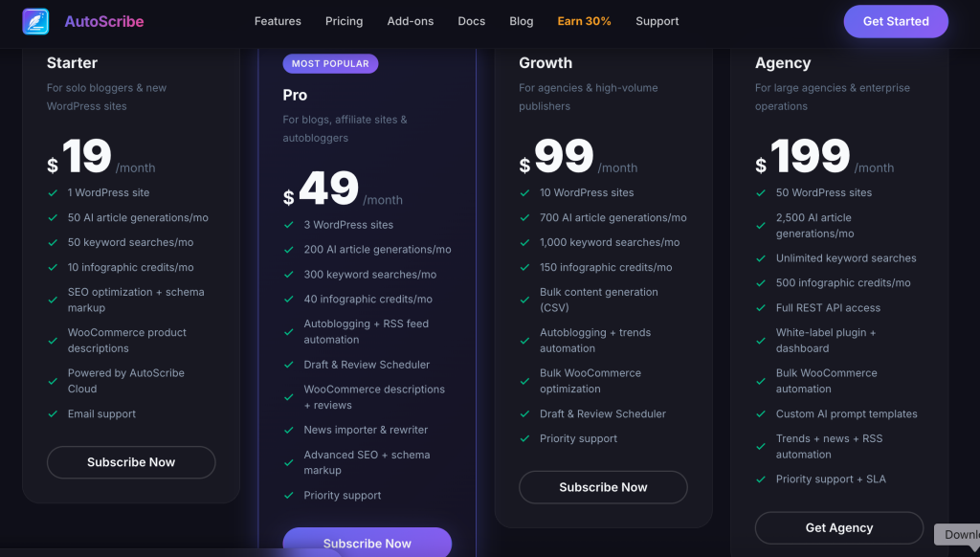Visit the Blog nav link
This screenshot has width=980, height=557.
[x=522, y=21]
